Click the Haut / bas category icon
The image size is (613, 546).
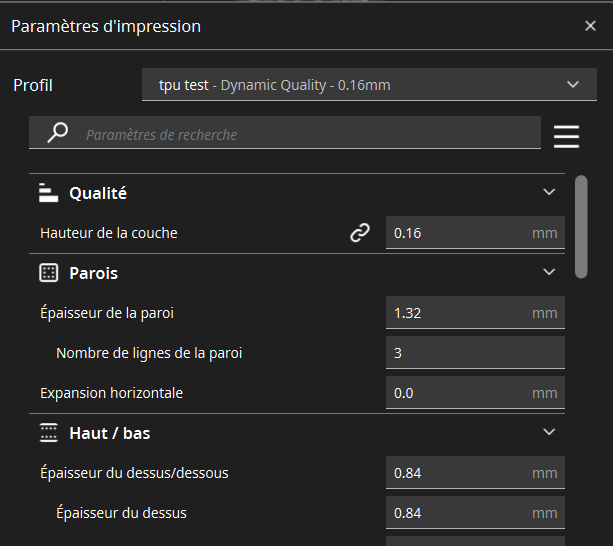tap(48, 432)
